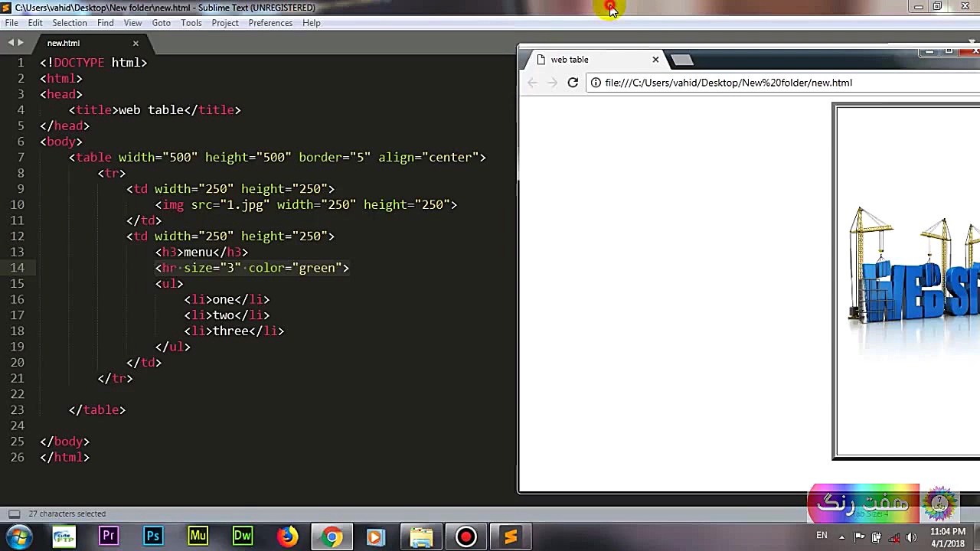
Task: Open File Explorer from taskbar
Action: [x=421, y=536]
